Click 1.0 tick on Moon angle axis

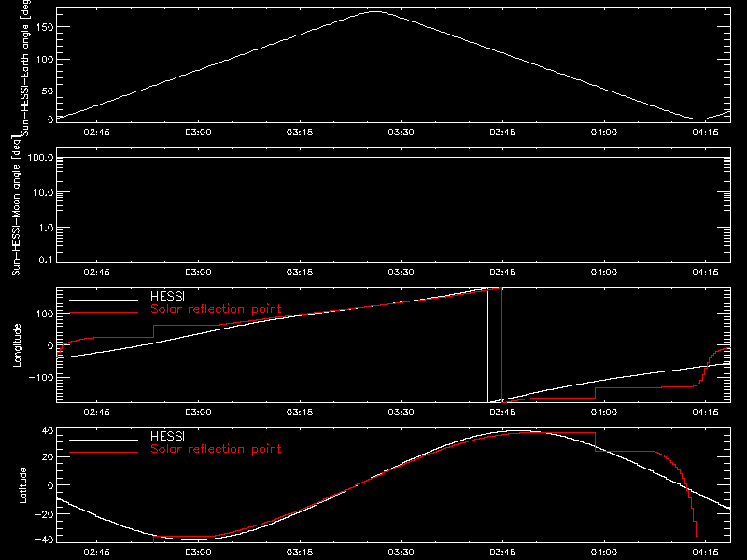click(46, 228)
